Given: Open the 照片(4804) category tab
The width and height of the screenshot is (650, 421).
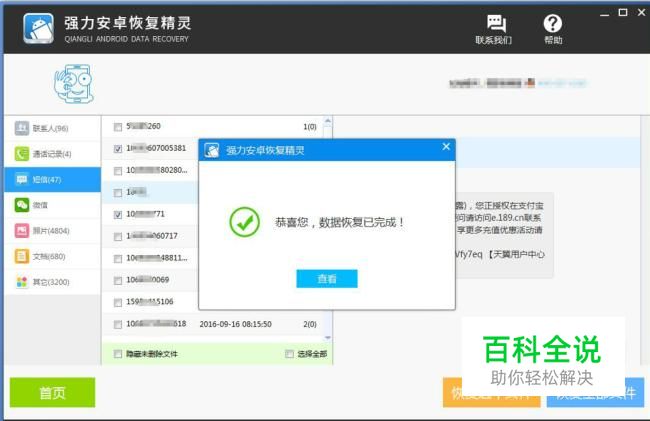Looking at the screenshot, I should (53, 231).
